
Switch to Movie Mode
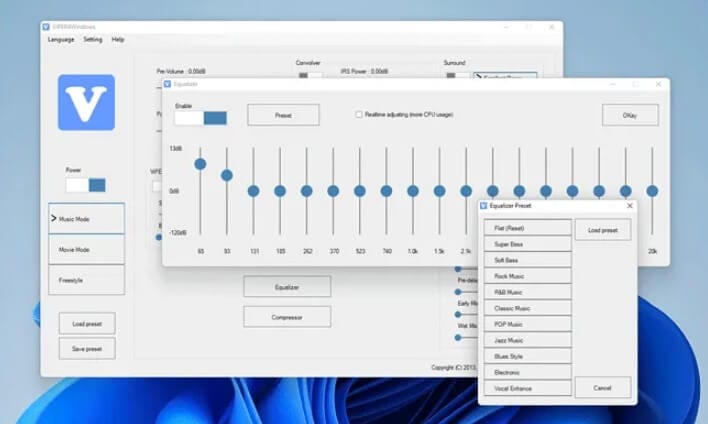86,249
